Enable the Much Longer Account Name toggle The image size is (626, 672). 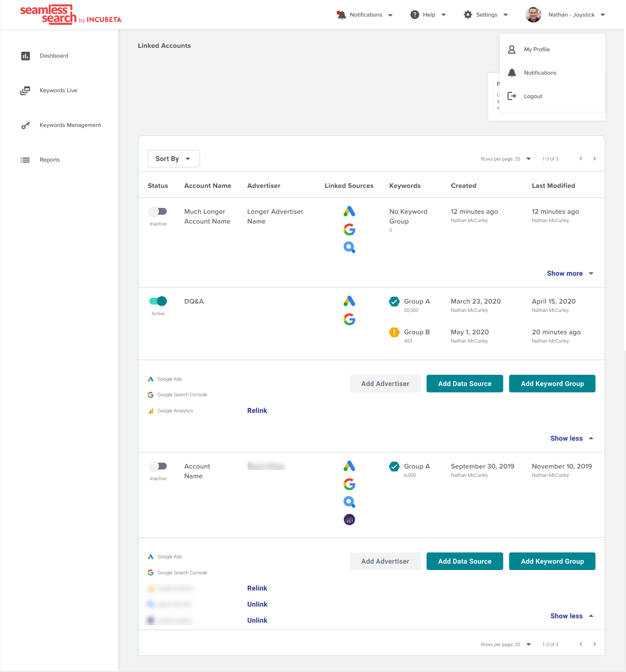coord(158,211)
